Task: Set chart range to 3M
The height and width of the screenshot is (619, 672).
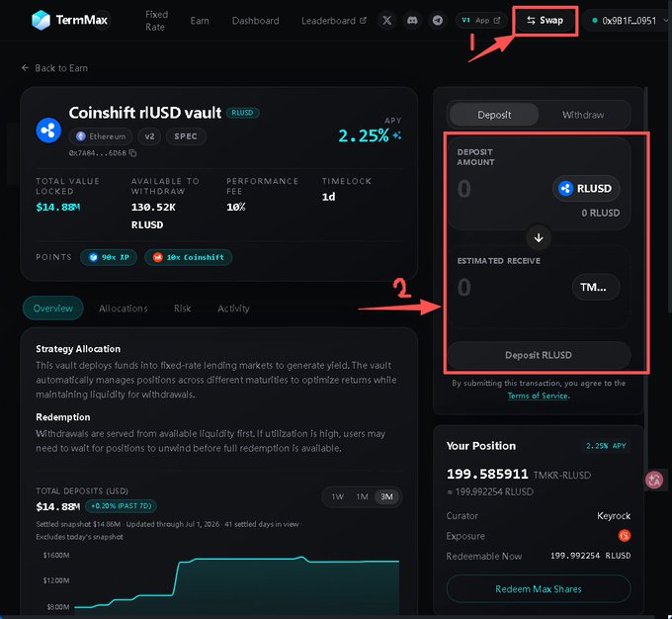Action: point(386,496)
